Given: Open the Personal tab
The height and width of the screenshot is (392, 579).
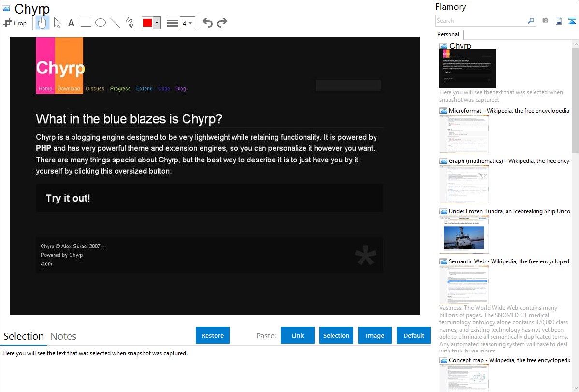Looking at the screenshot, I should pyautogui.click(x=449, y=34).
